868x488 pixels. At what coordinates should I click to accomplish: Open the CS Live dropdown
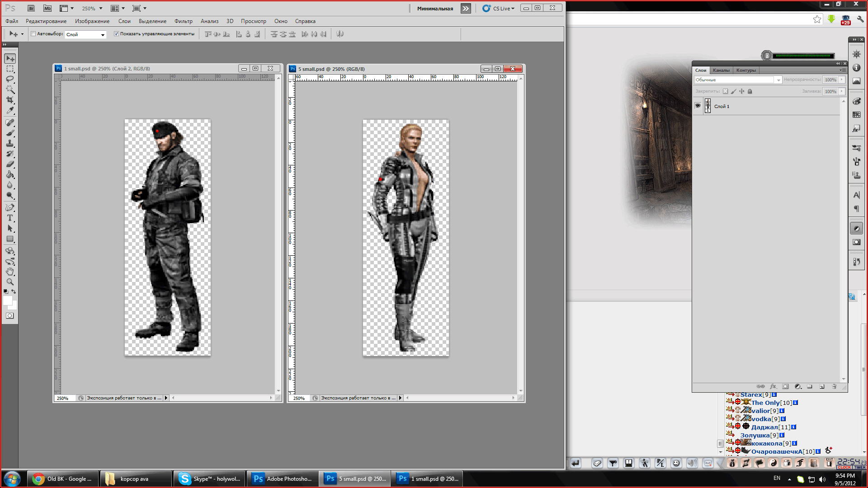499,8
